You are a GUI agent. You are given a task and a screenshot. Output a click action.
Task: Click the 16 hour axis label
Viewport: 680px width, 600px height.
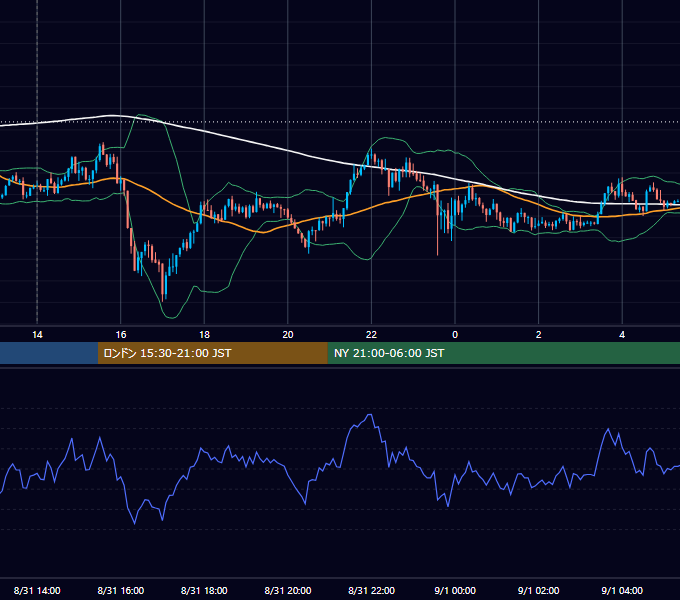click(x=121, y=335)
